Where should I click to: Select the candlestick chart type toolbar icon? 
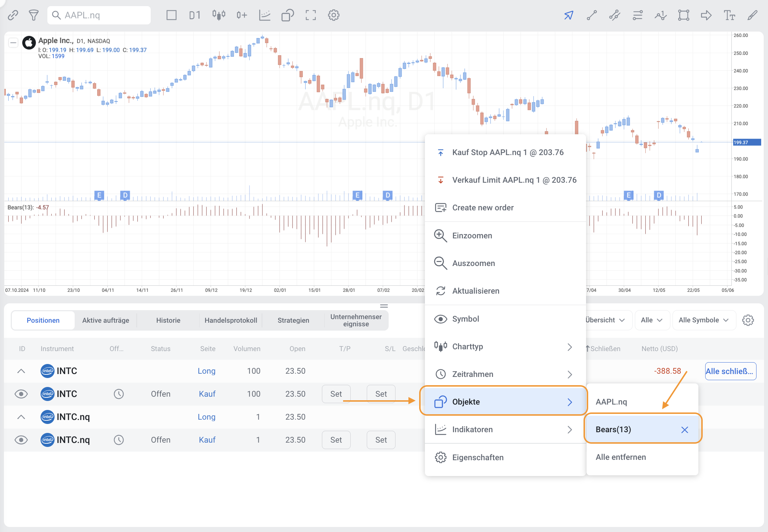[219, 15]
